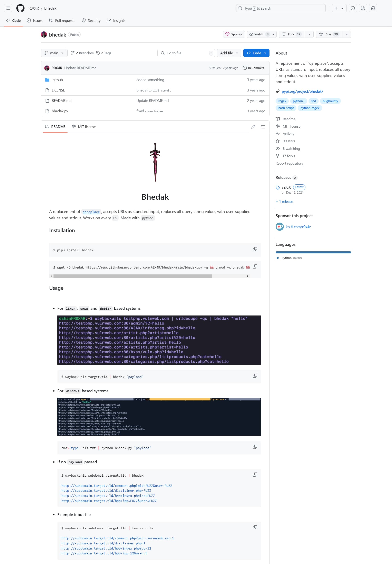Viewport: 392px width, 564px height.
Task: Toggle Watch on this repository
Action: [262, 34]
